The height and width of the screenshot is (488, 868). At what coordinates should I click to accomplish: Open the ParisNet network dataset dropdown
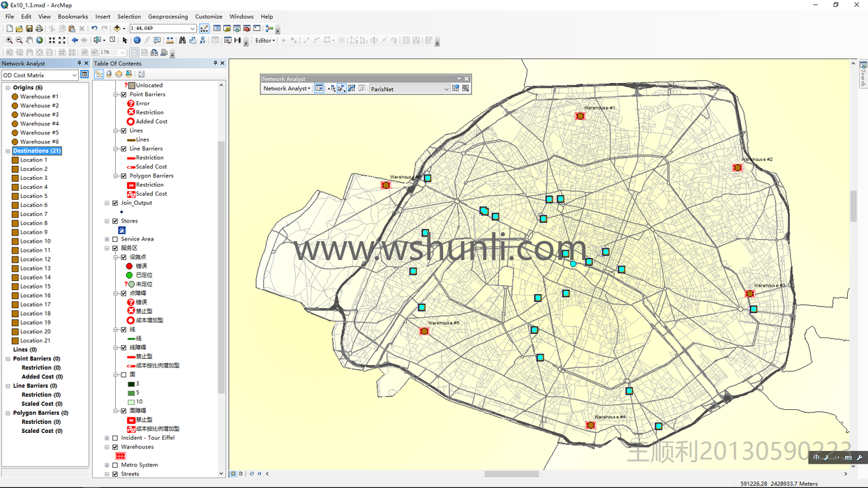(447, 89)
